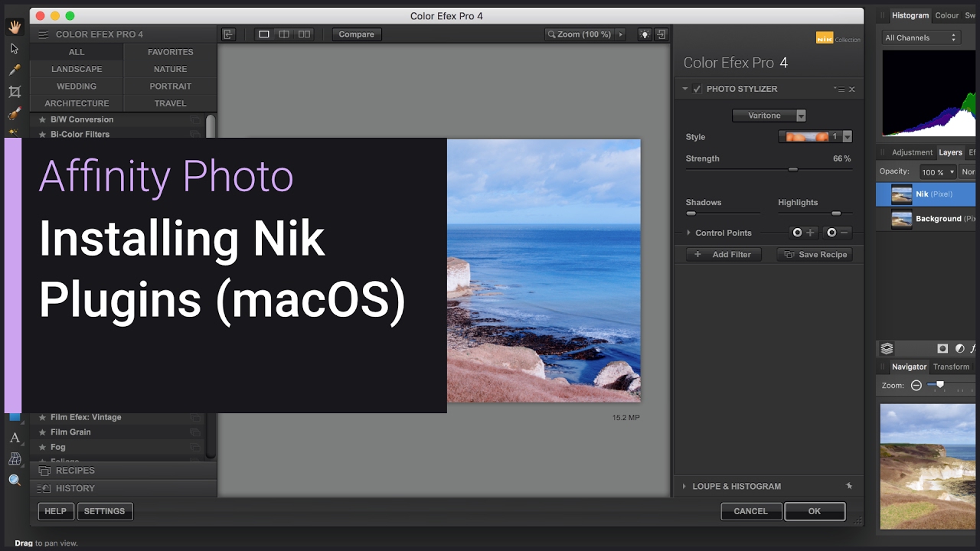
Task: Choose the Paint Brush tool
Action: (x=15, y=113)
